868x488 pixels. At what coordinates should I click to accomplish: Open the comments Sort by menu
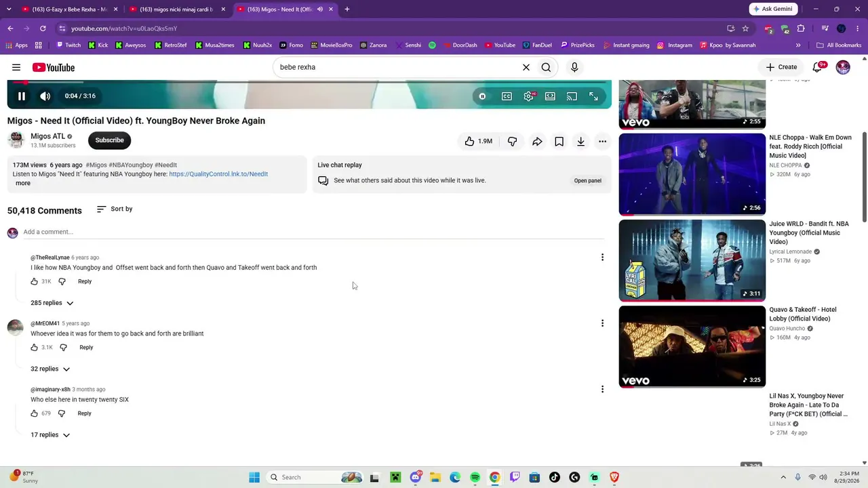(115, 209)
